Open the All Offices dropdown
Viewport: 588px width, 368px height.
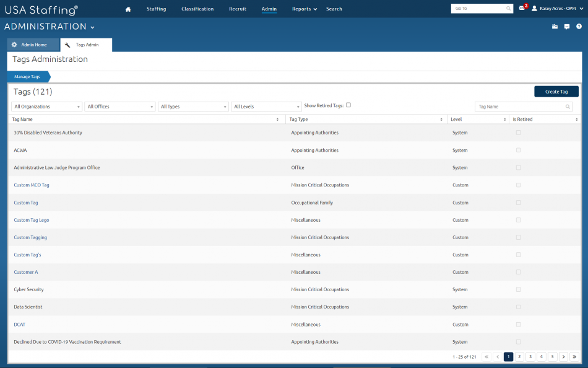pyautogui.click(x=120, y=107)
